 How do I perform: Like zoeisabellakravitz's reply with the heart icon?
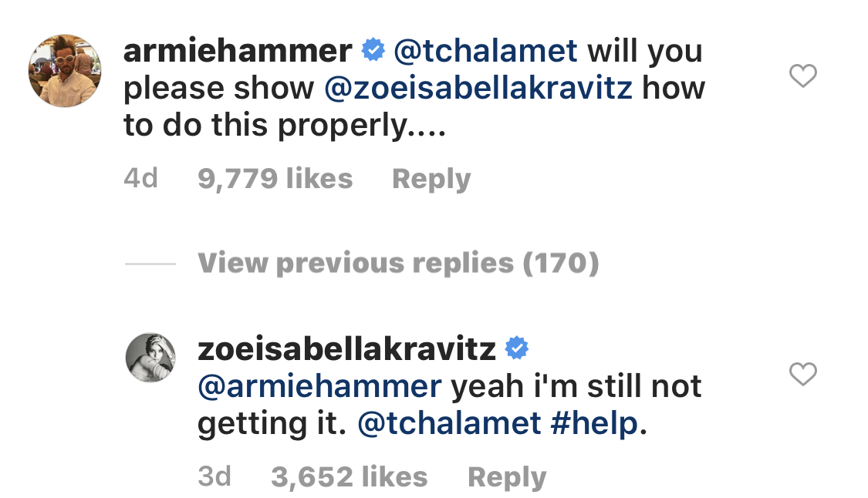coord(803,375)
